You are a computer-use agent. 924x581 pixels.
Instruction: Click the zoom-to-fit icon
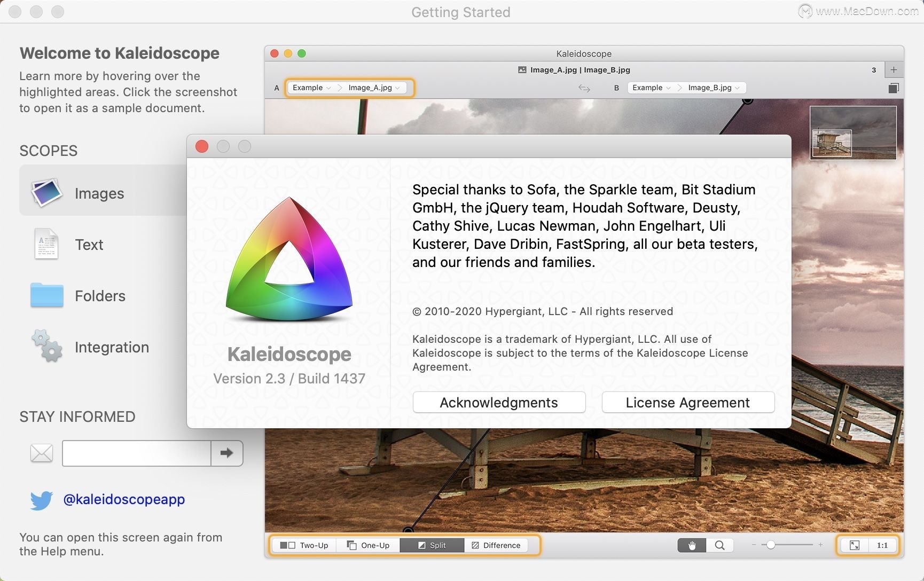tap(855, 545)
